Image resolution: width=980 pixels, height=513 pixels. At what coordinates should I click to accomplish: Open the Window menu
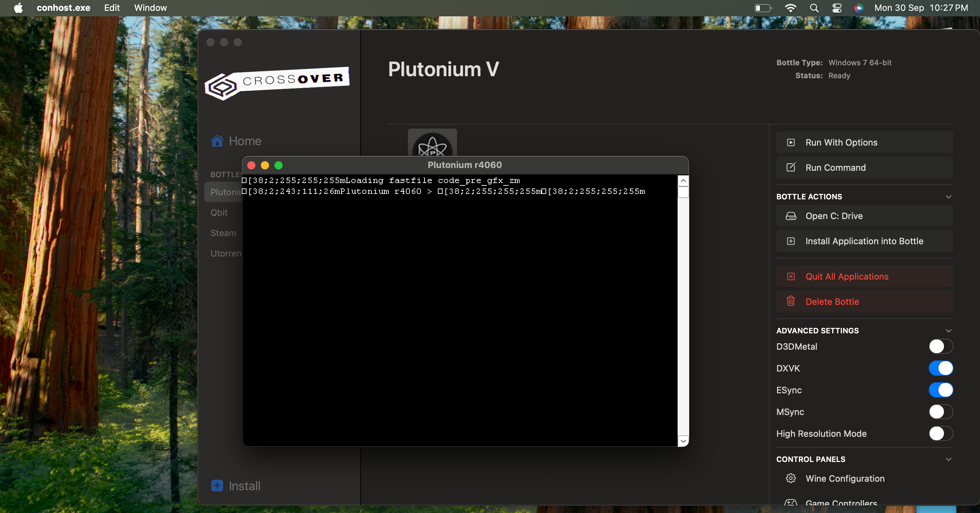coord(150,7)
